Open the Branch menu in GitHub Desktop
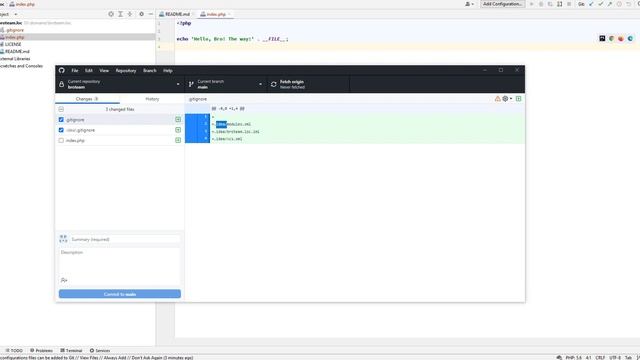This screenshot has width=640, height=360. (149, 71)
